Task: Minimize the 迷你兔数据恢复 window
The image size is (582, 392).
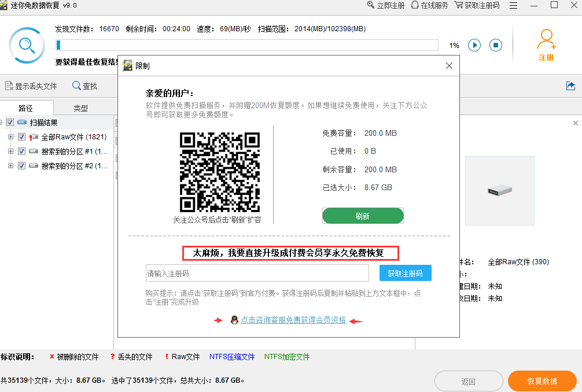Action: click(x=534, y=6)
